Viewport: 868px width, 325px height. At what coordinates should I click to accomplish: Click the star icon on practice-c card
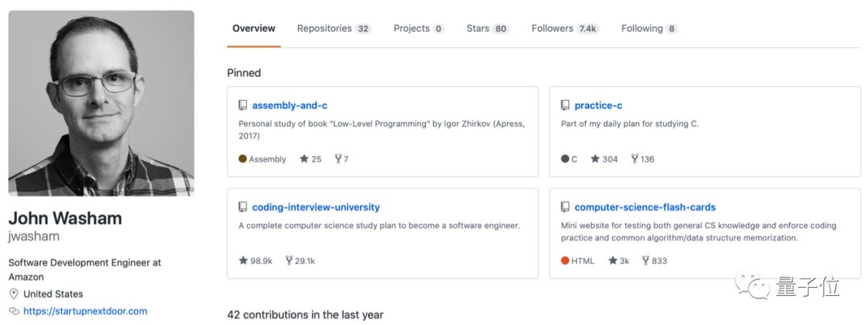point(595,158)
